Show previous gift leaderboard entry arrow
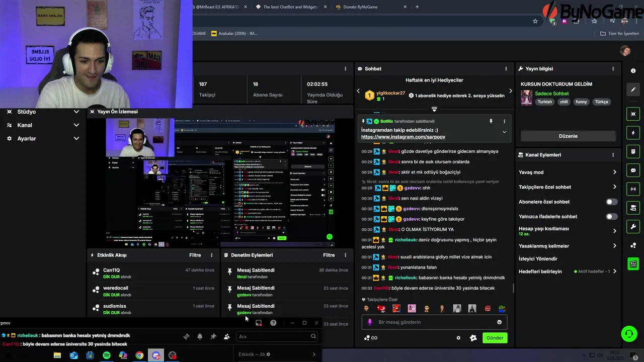 click(358, 91)
